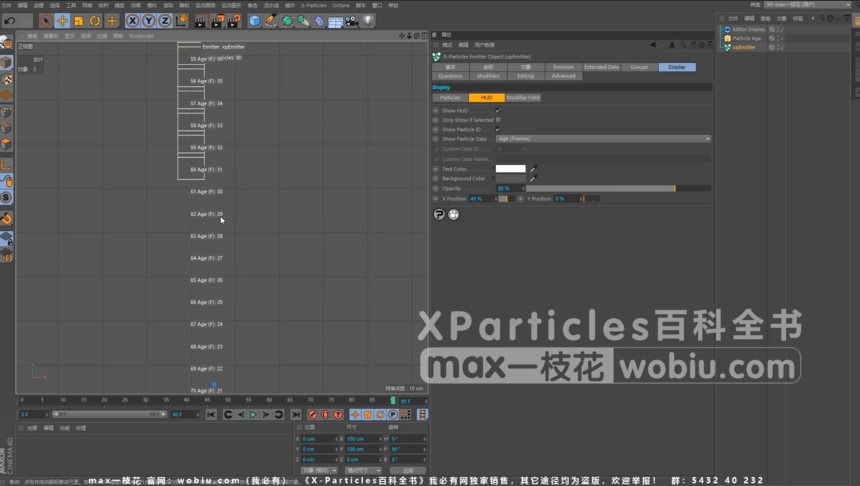Toggle Show HUD animation radio dot
Image resolution: width=860 pixels, height=486 pixels.
click(436, 110)
